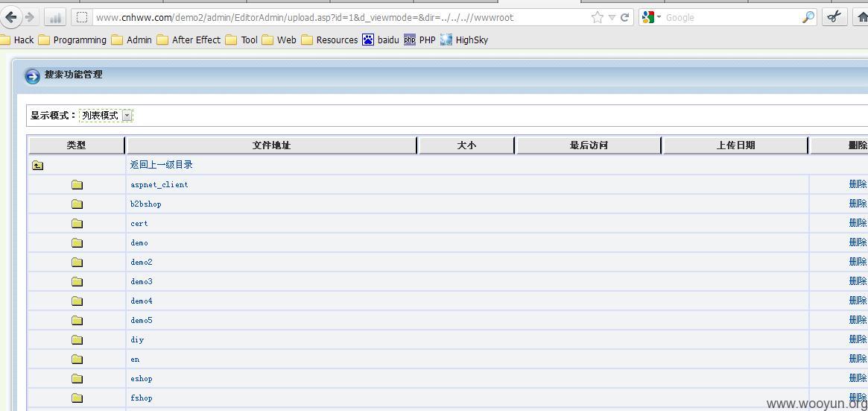The width and height of the screenshot is (868, 411).
Task: Click the parent directory folder-up icon
Action: [38, 165]
